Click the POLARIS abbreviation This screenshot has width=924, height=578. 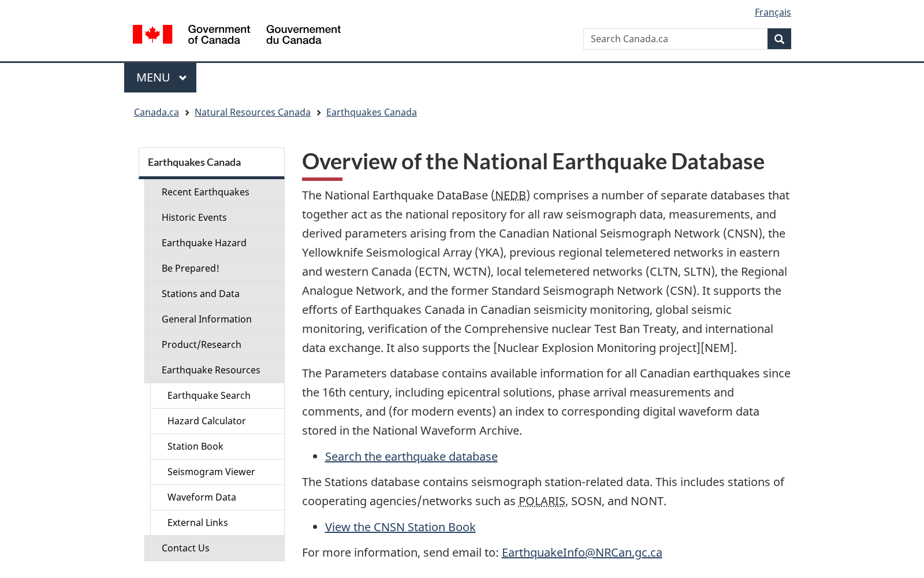point(542,501)
